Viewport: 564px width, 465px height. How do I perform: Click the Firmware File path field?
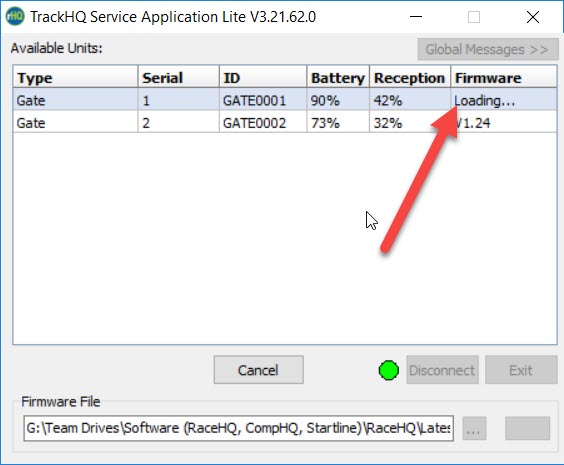[x=238, y=428]
